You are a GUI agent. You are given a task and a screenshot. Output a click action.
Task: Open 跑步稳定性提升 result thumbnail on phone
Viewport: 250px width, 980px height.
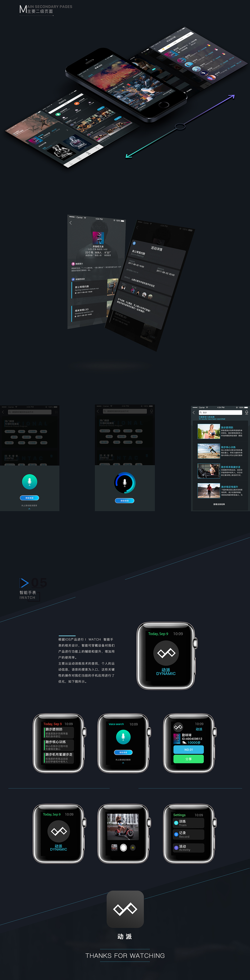click(x=209, y=491)
